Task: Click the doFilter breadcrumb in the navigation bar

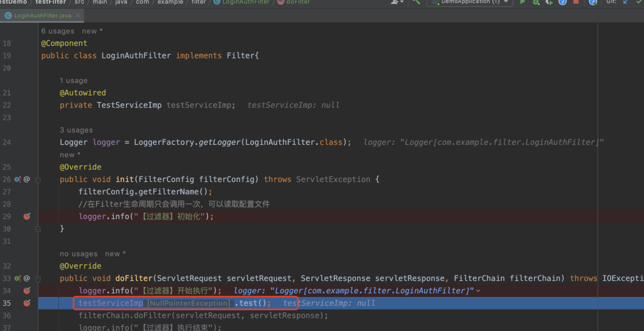Action: 294,2
